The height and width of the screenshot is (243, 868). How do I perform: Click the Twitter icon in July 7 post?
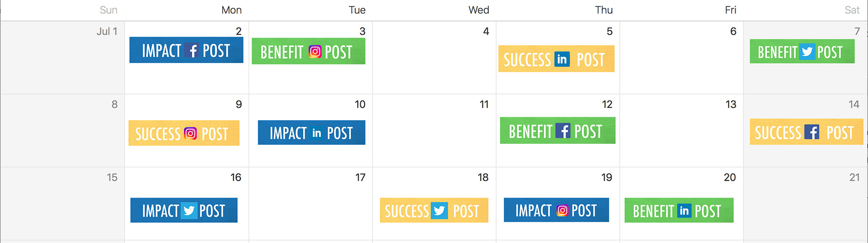click(807, 51)
